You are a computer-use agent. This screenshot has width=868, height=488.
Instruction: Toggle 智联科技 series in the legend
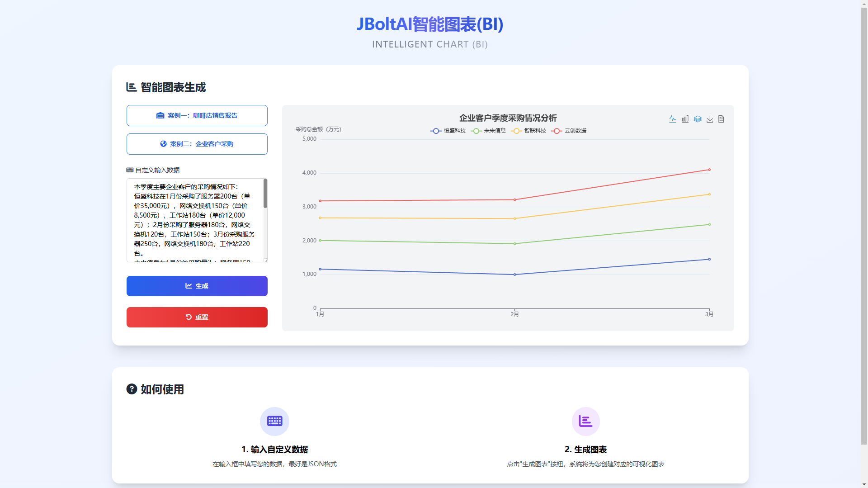pos(528,131)
